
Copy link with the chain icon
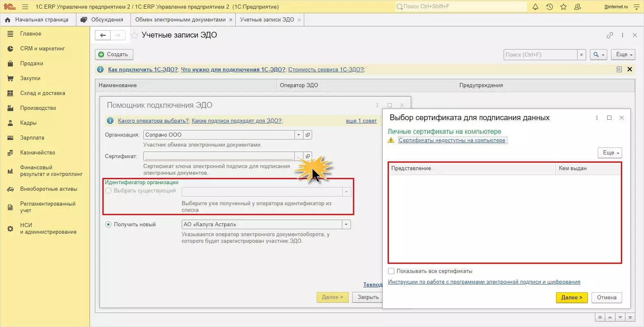610,36
